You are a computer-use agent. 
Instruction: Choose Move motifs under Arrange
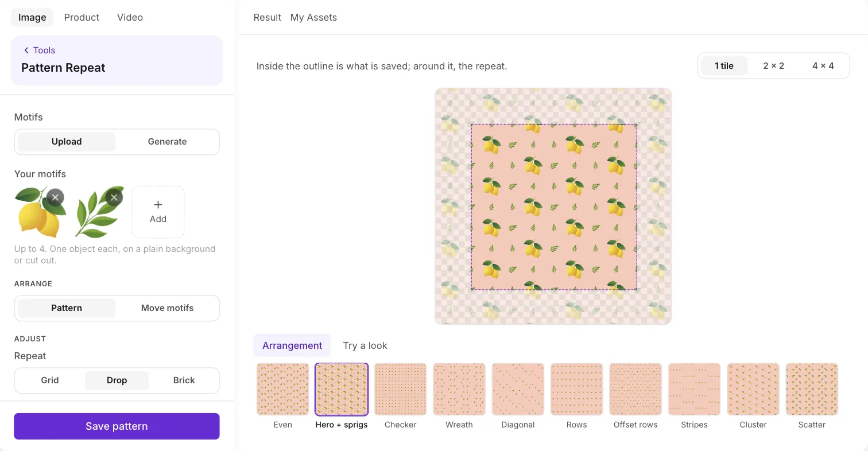point(167,308)
